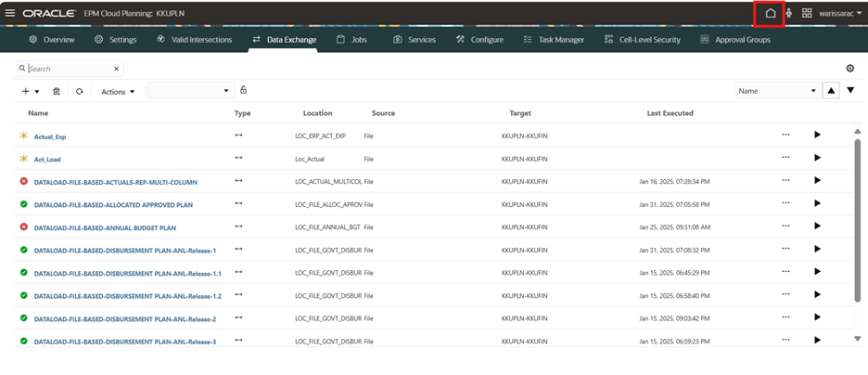Select ascending sort up arrow
Image resolution: width=868 pixels, height=375 pixels.
[x=832, y=91]
